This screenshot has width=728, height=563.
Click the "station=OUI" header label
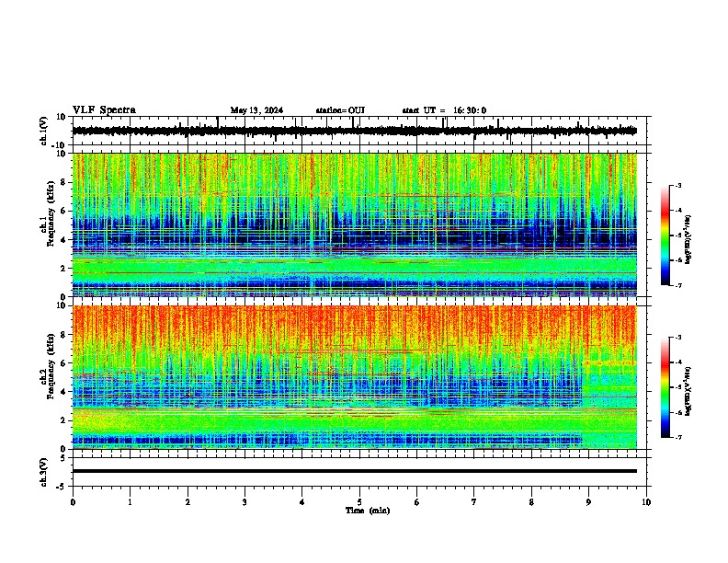coord(340,110)
